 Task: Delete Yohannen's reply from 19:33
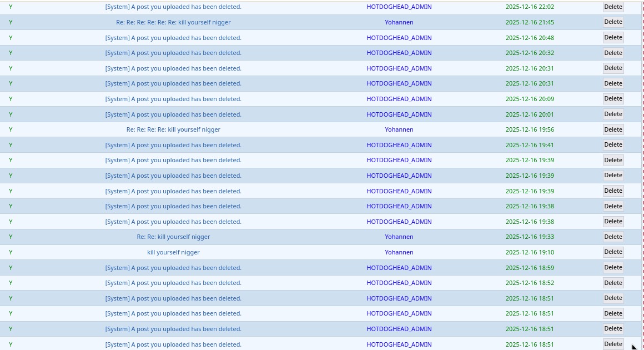[613, 237]
